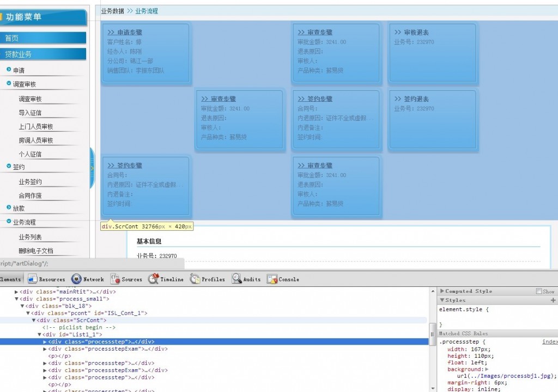Open the Network panel icon
558x392 pixels.
click(x=76, y=279)
